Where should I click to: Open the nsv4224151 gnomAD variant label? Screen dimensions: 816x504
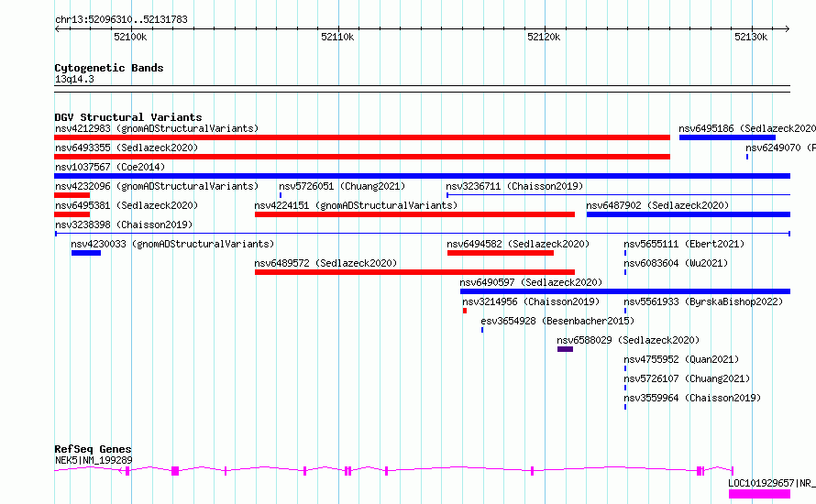pos(356,205)
